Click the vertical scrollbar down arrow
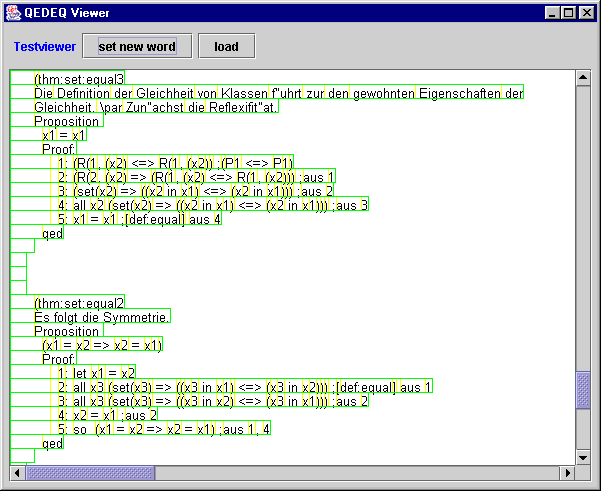Viewport: 601px width, 491px height. (584, 456)
